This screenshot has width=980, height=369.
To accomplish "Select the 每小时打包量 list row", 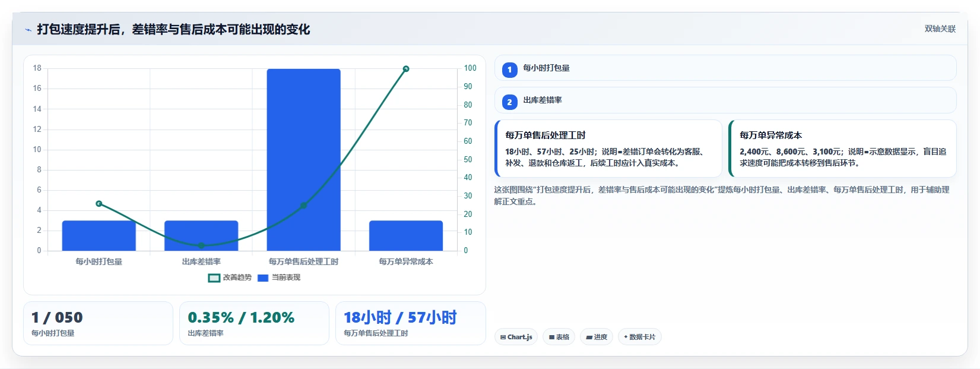I will coord(725,68).
